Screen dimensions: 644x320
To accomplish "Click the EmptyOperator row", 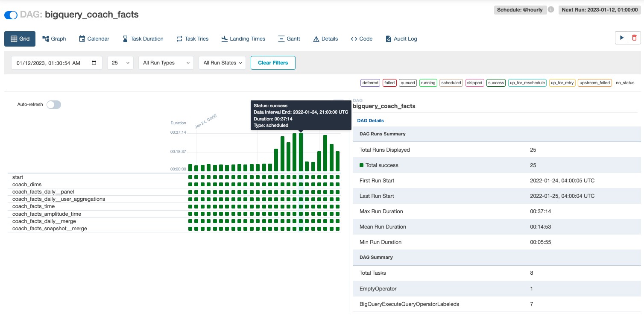I will pos(497,289).
